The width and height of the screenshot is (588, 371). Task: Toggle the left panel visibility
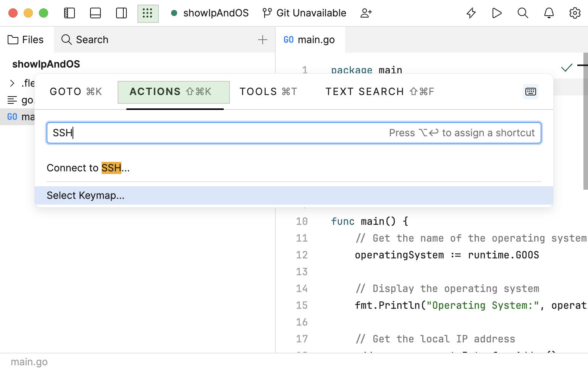click(69, 13)
